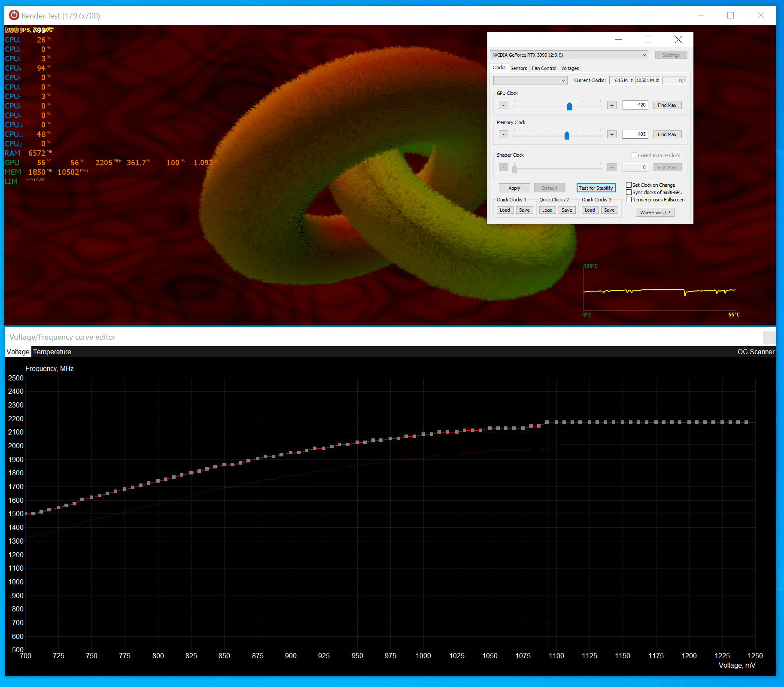Screen dimensions: 784x687
Task: Open the clock profile dropdown beside Current Clocks
Action: coord(530,80)
